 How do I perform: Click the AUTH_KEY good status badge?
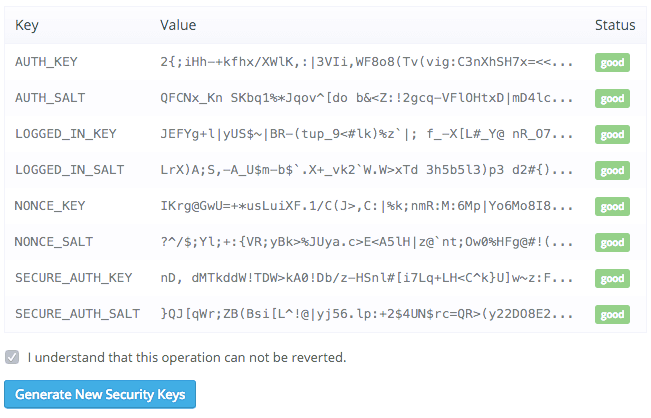pos(612,63)
